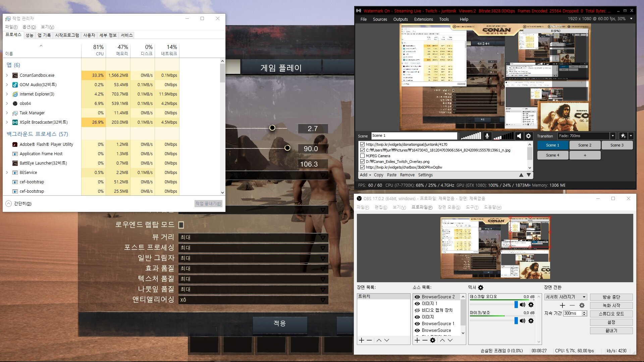This screenshot has height=362, width=644.
Task: Stop streaming (방송 중단) in OBS
Action: [x=611, y=297]
